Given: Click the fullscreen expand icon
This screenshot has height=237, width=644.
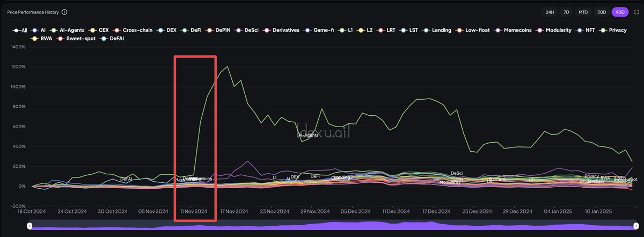Looking at the screenshot, I should tap(636, 12).
